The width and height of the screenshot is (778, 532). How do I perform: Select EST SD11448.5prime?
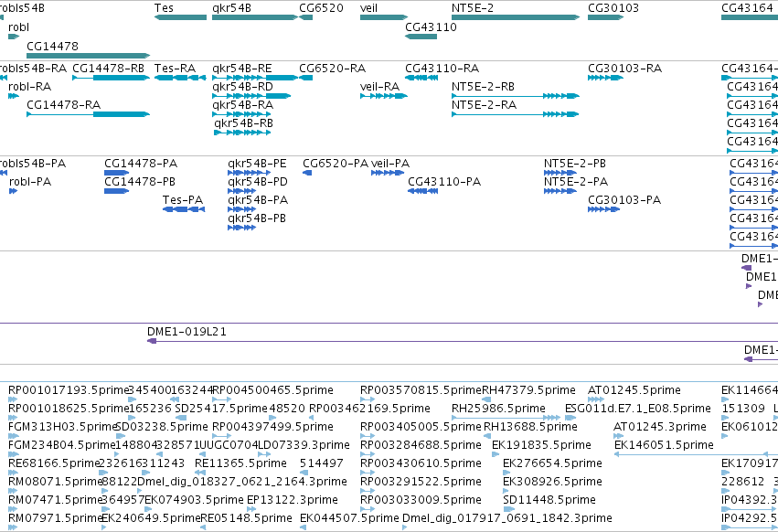point(507,510)
